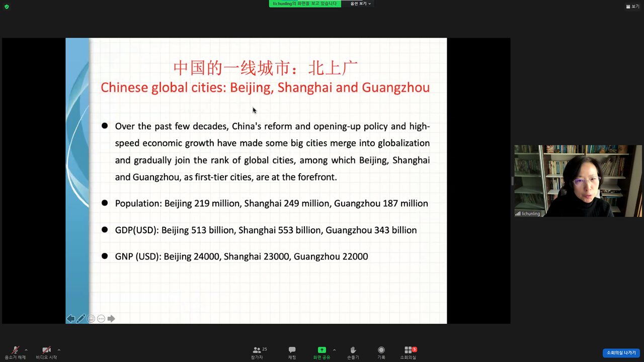Go to previous slide with the left arrow
Viewport: 644px width, 362px height.
pyautogui.click(x=70, y=319)
